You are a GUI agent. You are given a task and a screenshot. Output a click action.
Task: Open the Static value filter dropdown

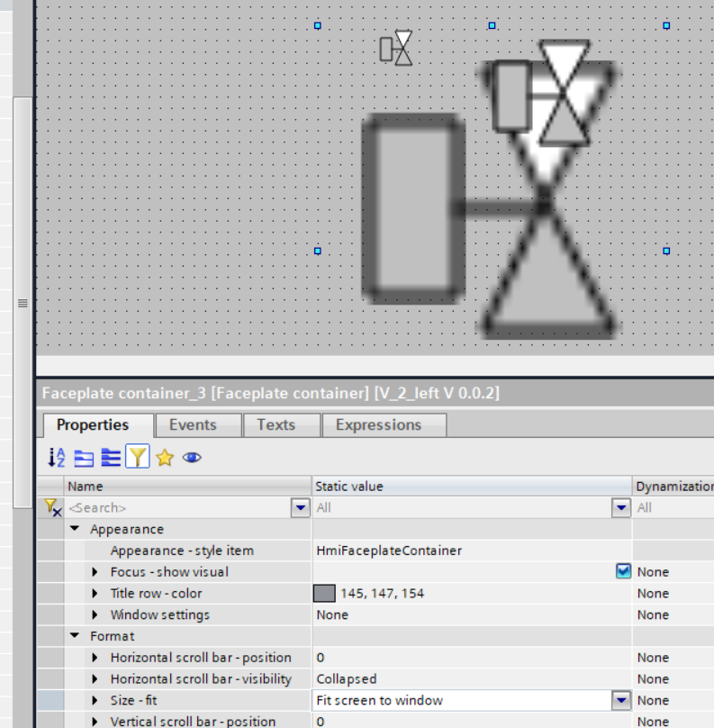click(621, 507)
